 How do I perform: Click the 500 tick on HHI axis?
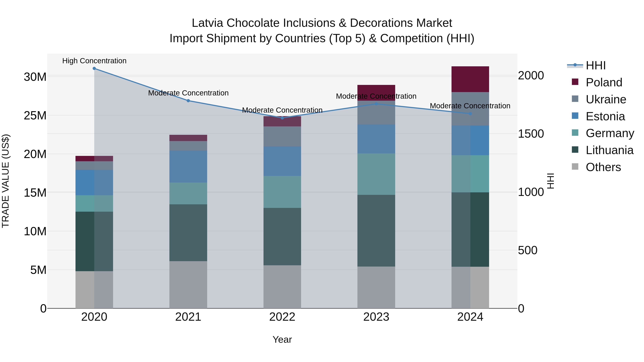pyautogui.click(x=528, y=250)
